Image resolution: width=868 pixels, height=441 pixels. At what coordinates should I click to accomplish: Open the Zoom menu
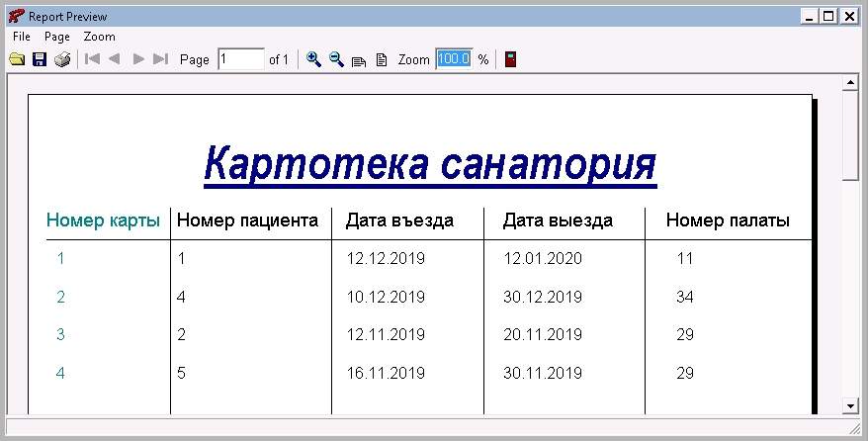pos(99,37)
